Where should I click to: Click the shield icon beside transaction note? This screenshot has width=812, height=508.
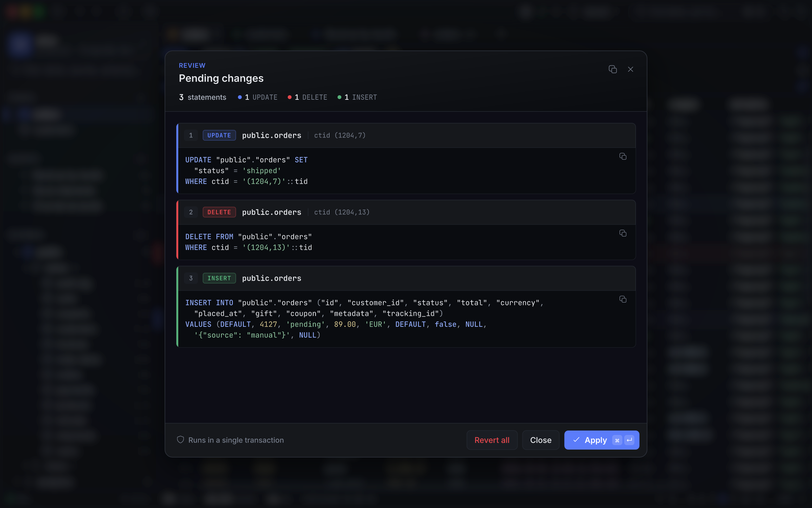click(180, 440)
